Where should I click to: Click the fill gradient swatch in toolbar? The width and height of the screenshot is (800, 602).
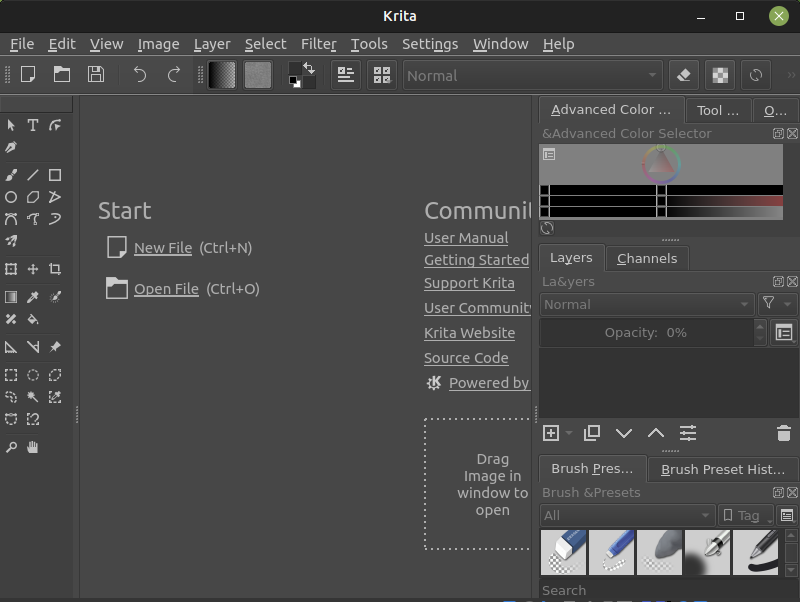point(222,76)
